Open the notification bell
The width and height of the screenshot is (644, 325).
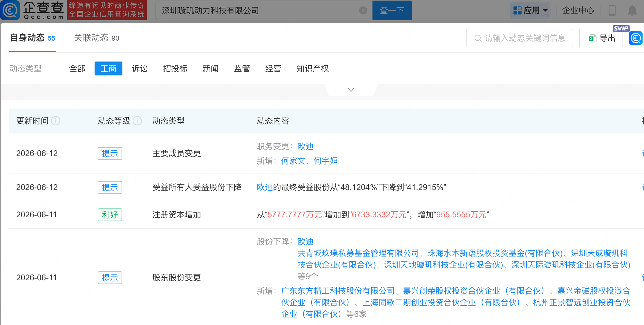pyautogui.click(x=632, y=10)
